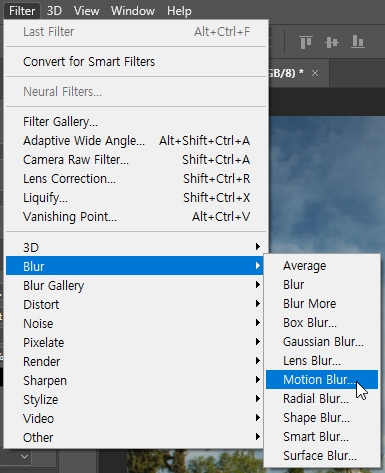
Task: Close the open document tab
Action: pos(315,73)
